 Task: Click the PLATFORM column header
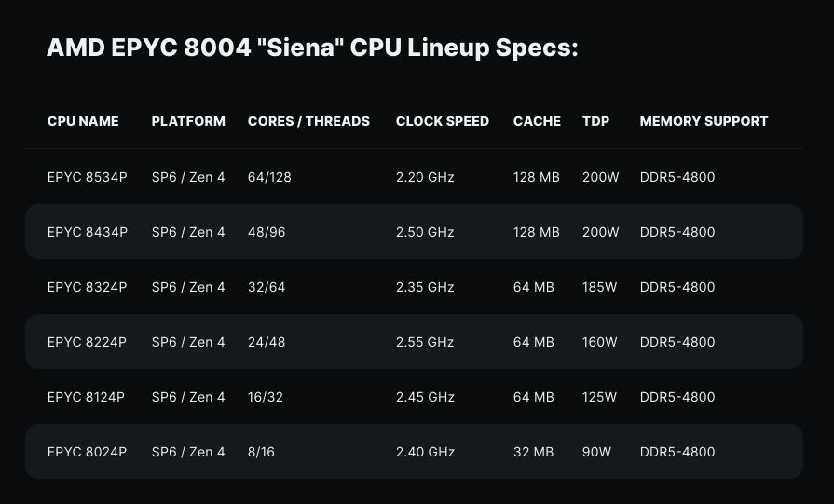188,121
